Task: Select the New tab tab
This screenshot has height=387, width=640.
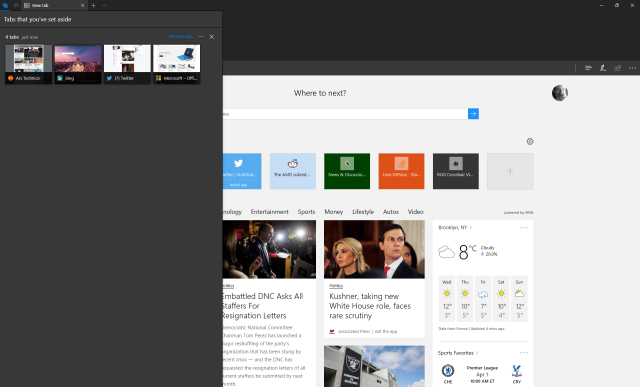Action: pyautogui.click(x=53, y=5)
